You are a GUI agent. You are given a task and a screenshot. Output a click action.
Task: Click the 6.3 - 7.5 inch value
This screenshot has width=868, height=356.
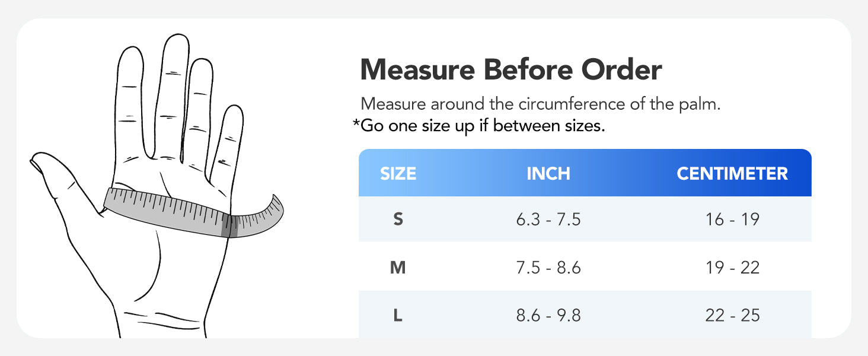(548, 220)
